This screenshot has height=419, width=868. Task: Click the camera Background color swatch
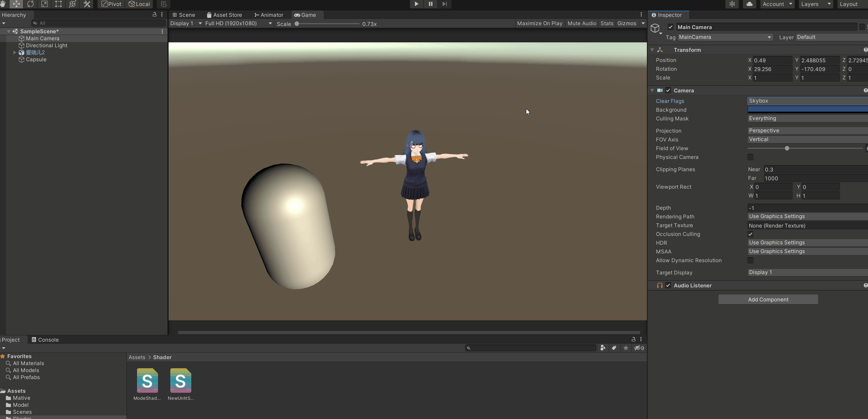tap(806, 110)
